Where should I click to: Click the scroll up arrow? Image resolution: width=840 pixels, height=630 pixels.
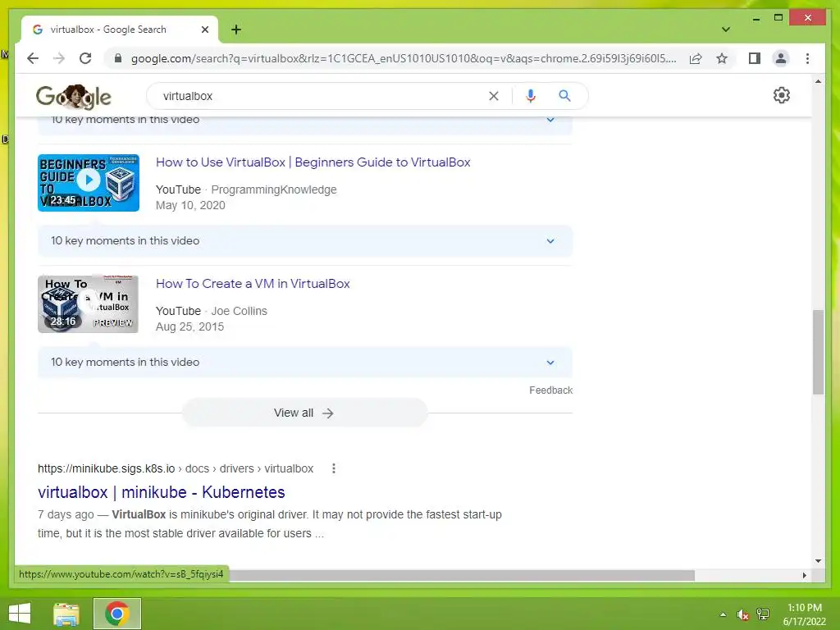pos(818,81)
